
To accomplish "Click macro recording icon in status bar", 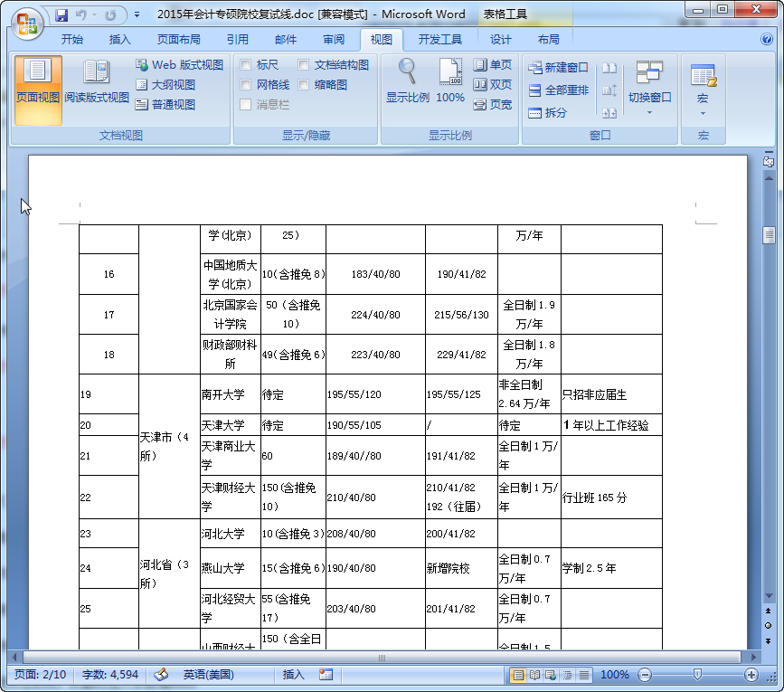I will [x=326, y=675].
